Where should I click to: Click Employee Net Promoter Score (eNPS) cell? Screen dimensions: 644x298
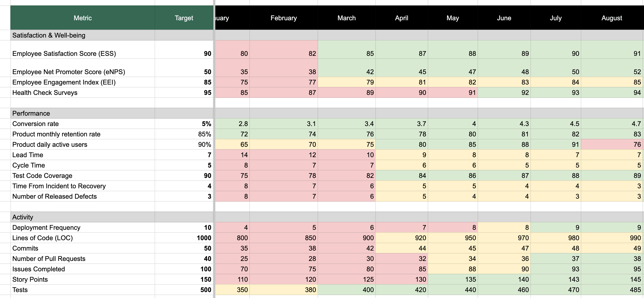(82, 68)
